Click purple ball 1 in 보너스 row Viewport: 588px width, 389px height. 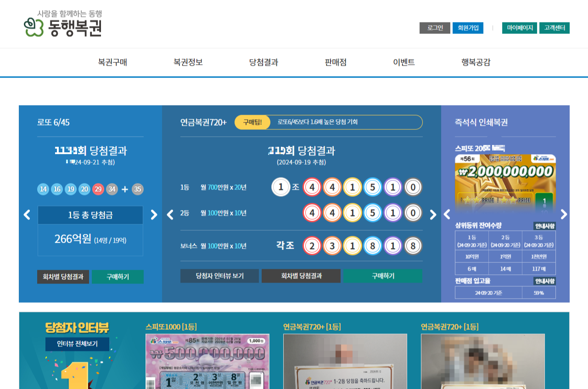tap(393, 246)
